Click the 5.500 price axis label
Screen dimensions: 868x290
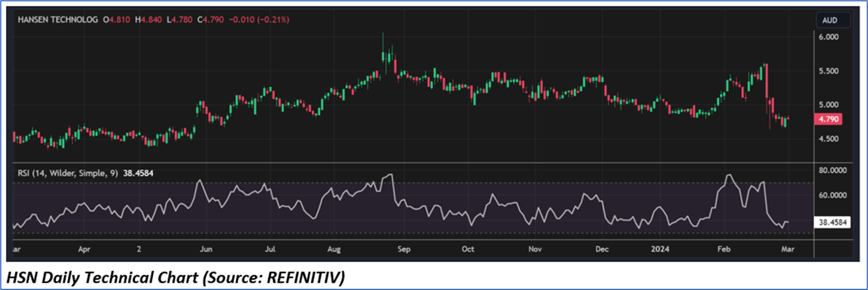(829, 71)
